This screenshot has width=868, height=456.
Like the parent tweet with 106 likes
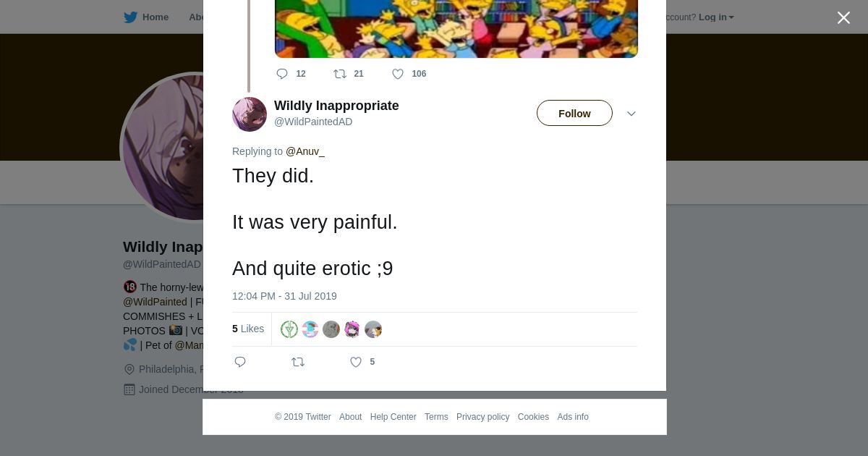[x=398, y=74]
